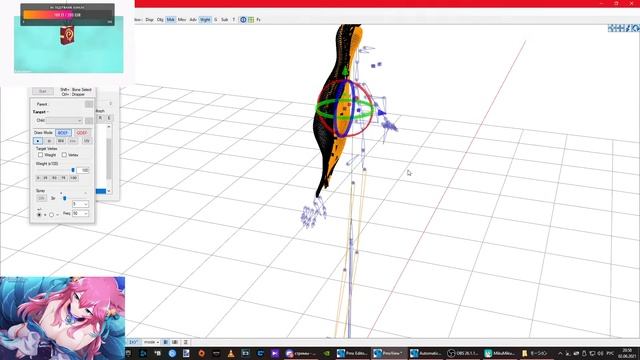Click the T toolbar item
640x360 pixels.
pyautogui.click(x=234, y=20)
